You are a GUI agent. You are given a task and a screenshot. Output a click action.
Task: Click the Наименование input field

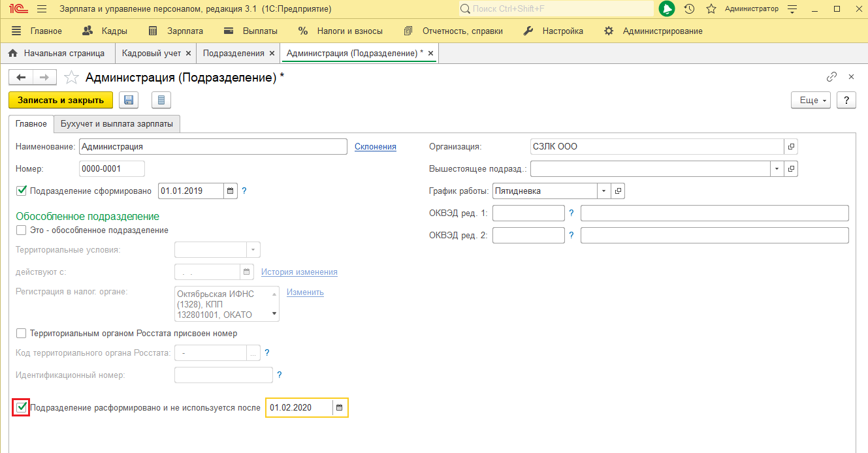coord(213,147)
